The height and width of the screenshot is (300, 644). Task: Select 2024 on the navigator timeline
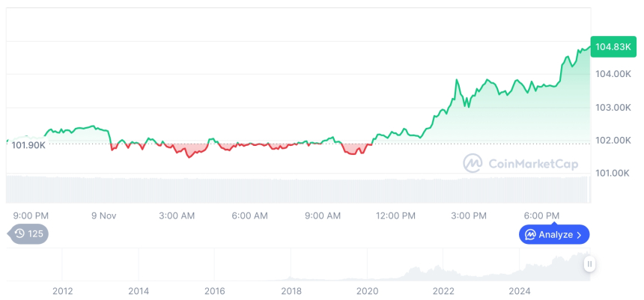pyautogui.click(x=520, y=290)
